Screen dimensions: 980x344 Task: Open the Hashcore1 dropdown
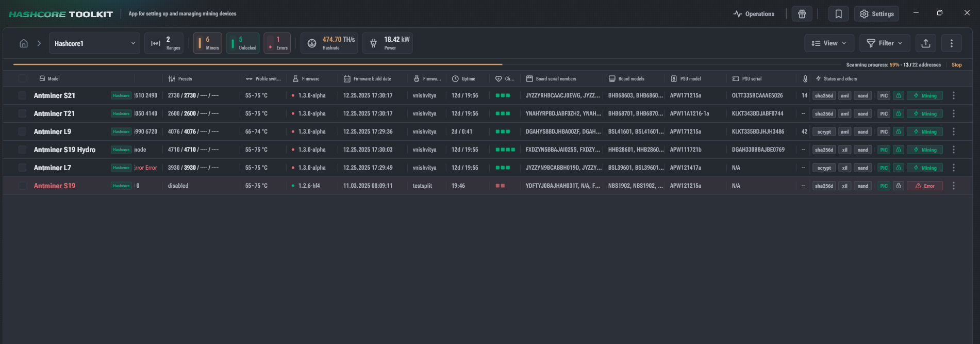(x=94, y=43)
